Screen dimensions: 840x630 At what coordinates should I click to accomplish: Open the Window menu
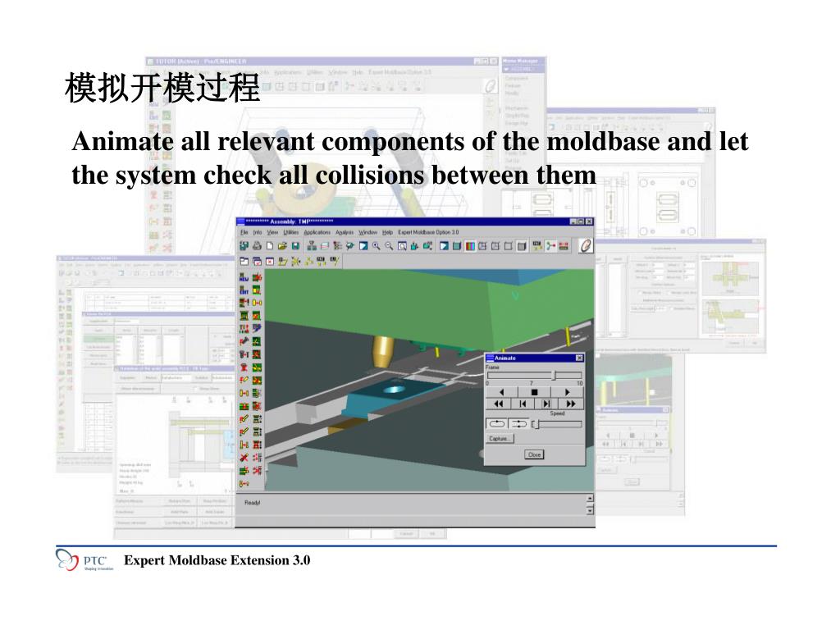point(368,232)
